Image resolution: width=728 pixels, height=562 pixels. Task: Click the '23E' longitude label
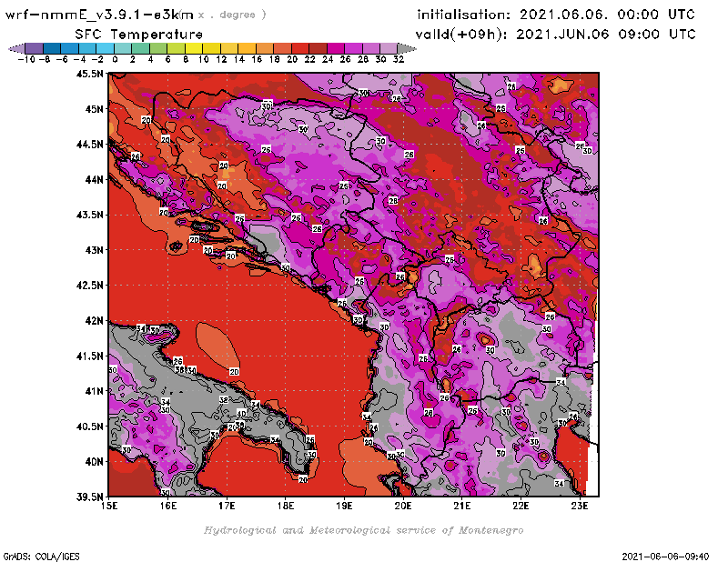click(580, 506)
